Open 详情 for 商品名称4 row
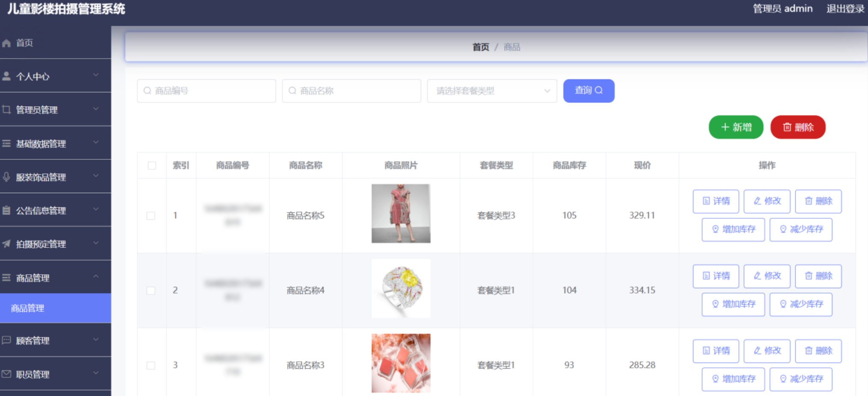Screen dimensions: 868x396 tap(716, 276)
